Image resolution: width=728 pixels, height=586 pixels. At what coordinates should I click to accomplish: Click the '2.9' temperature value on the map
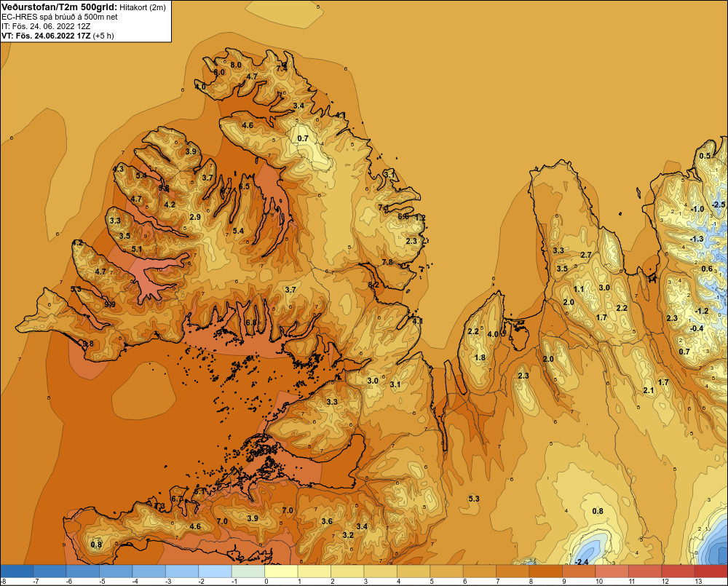click(195, 217)
